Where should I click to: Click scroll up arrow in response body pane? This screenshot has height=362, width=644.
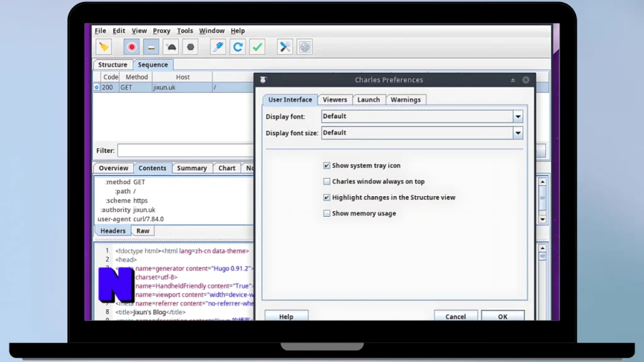click(543, 248)
